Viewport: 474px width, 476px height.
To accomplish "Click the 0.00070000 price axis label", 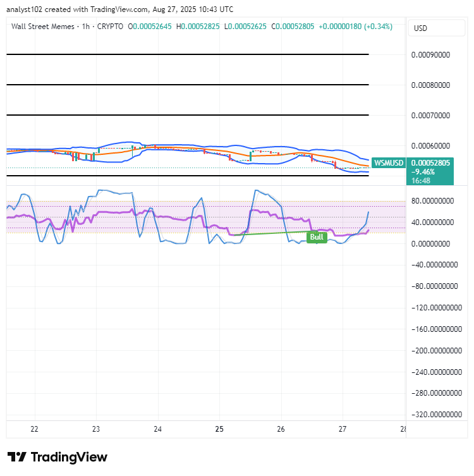I will click(430, 116).
